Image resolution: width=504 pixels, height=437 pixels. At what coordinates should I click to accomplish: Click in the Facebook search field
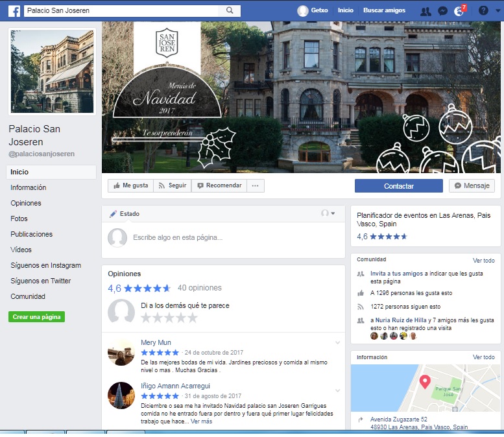coord(122,10)
